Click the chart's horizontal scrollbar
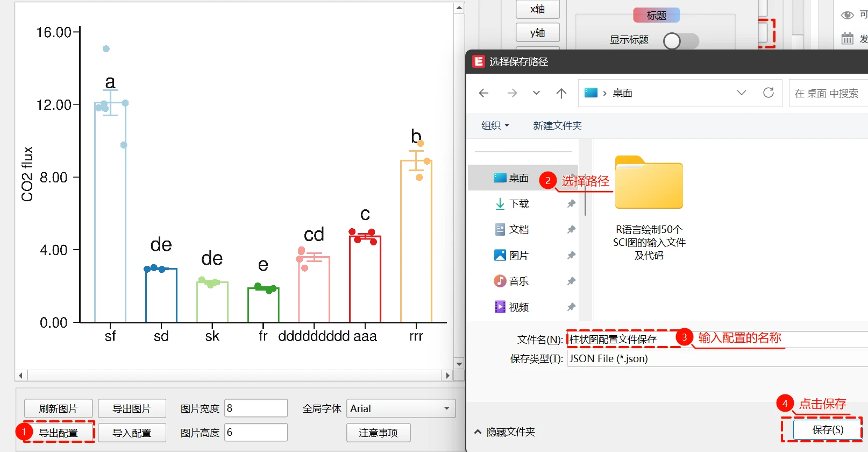Screen dimensions: 868x452 coord(234,375)
